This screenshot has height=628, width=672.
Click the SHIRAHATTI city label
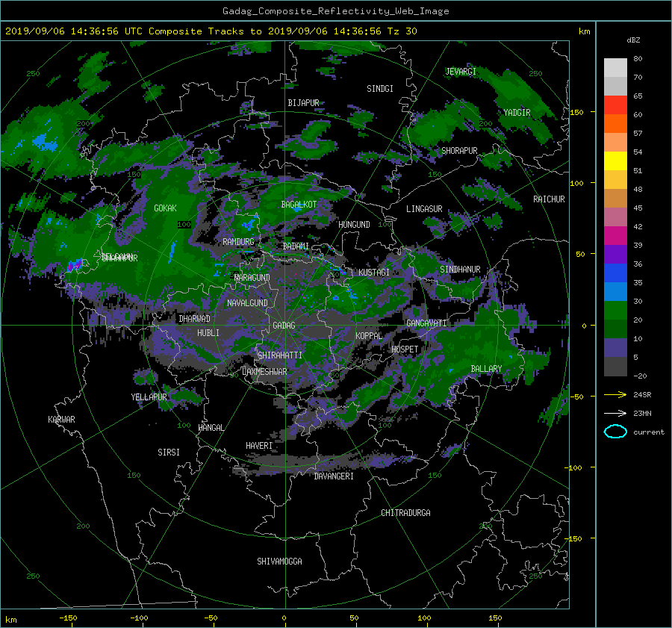280,355
